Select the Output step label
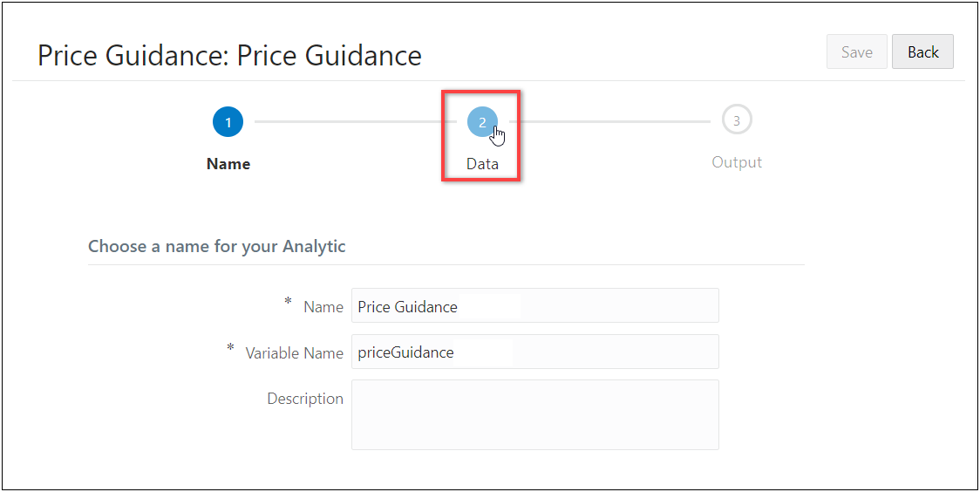Screen dimensions: 980x492 737,162
